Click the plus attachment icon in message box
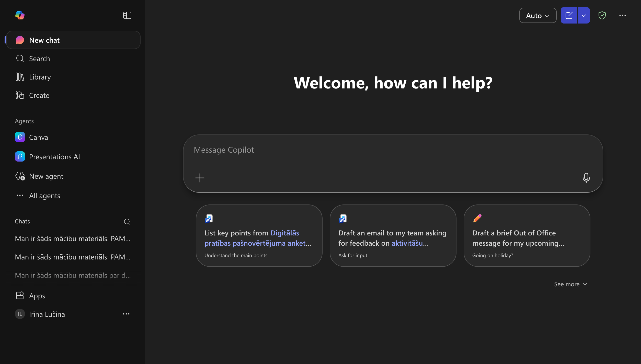Viewport: 641px width, 364px height. click(200, 178)
